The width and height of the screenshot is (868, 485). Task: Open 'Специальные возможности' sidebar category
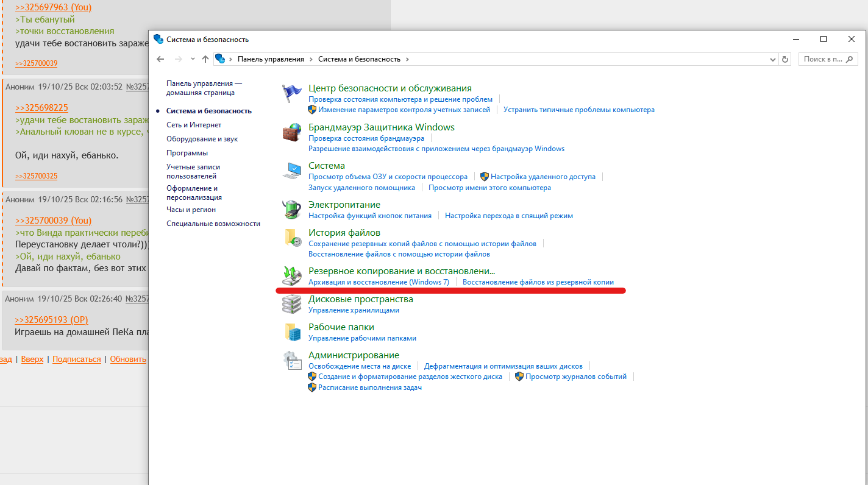(213, 224)
